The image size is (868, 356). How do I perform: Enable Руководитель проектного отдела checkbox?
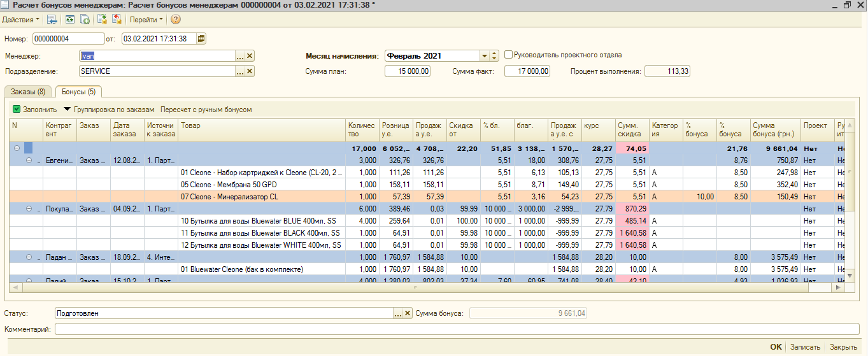[x=509, y=55]
